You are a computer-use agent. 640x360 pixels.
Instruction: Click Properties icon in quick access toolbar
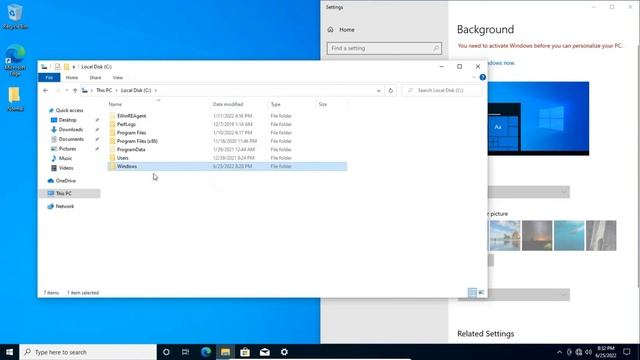[x=58, y=67]
